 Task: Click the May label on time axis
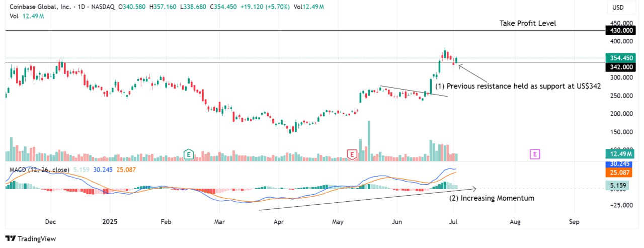[338, 221]
